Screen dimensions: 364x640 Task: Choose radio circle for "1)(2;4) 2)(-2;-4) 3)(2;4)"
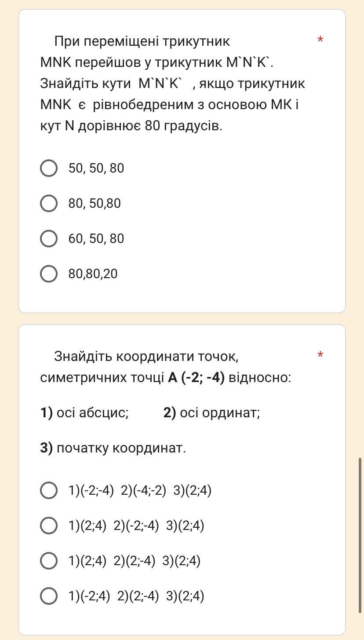tap(49, 526)
